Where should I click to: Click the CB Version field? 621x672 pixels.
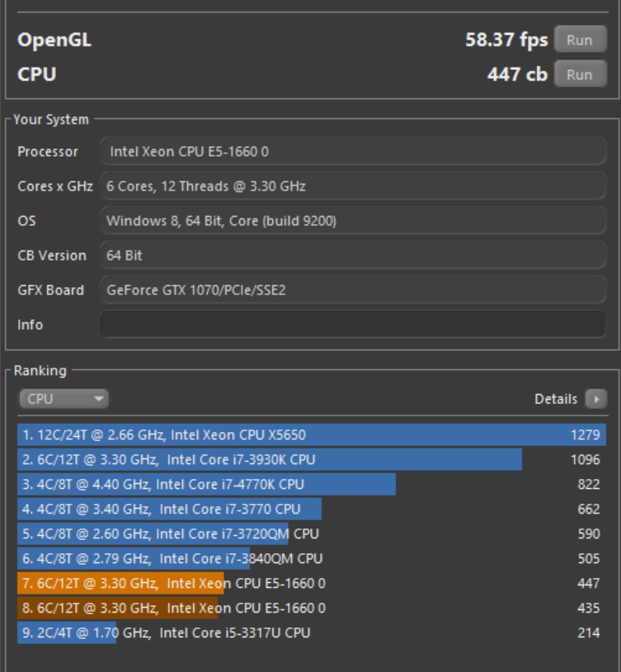click(353, 256)
